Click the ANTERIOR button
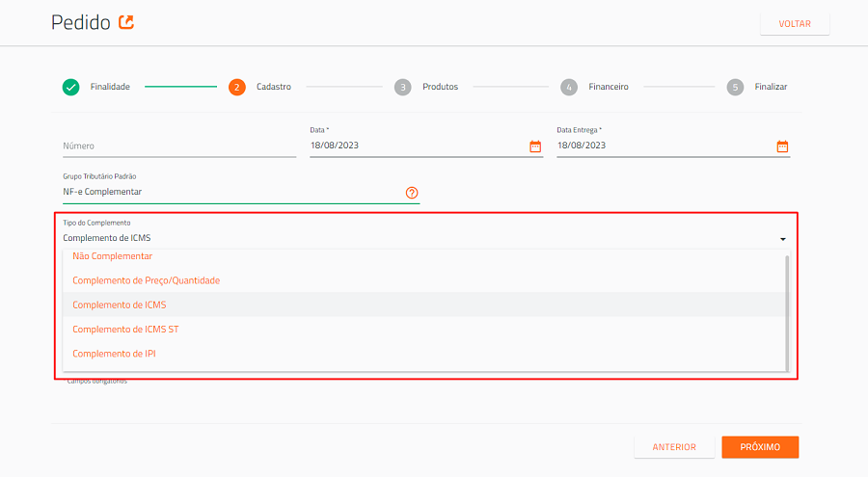Viewport: 868px width, 477px height. [x=674, y=447]
